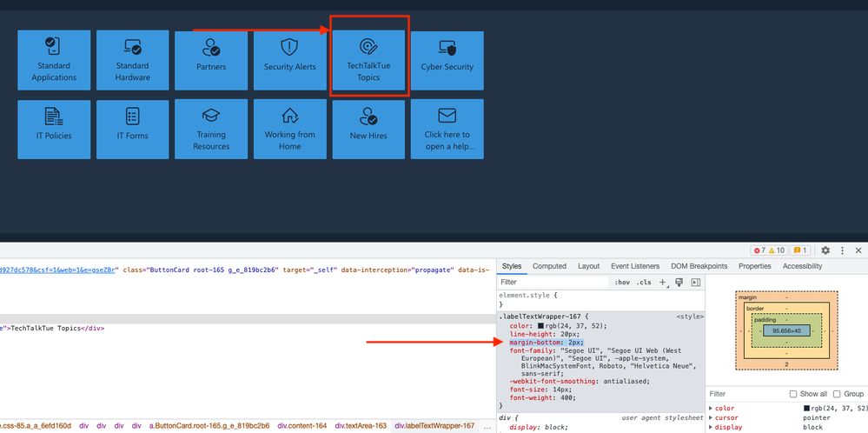Viewport: 868px width, 433px height.
Task: Expand the display computed property
Action: coord(711,427)
